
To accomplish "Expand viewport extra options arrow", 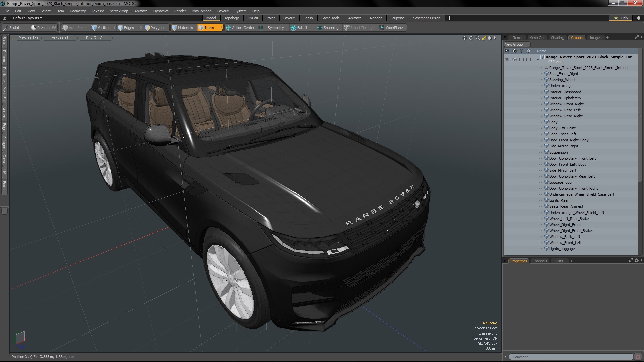I will click(x=495, y=38).
